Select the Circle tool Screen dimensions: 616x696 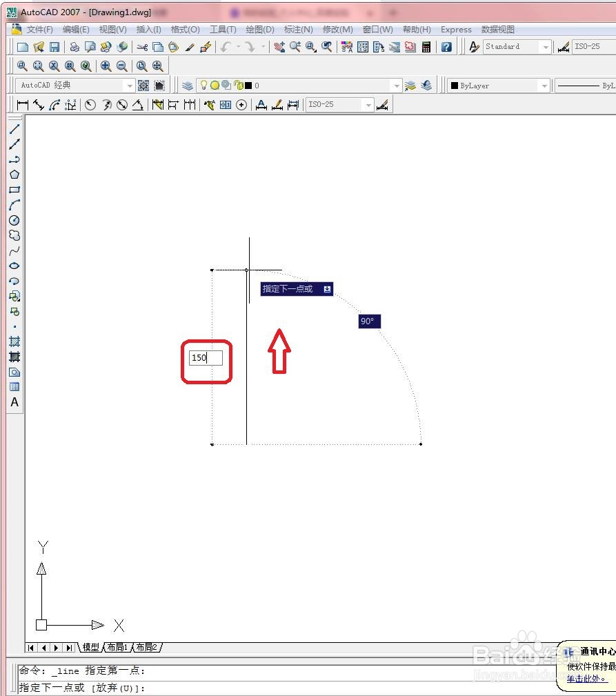click(x=14, y=220)
